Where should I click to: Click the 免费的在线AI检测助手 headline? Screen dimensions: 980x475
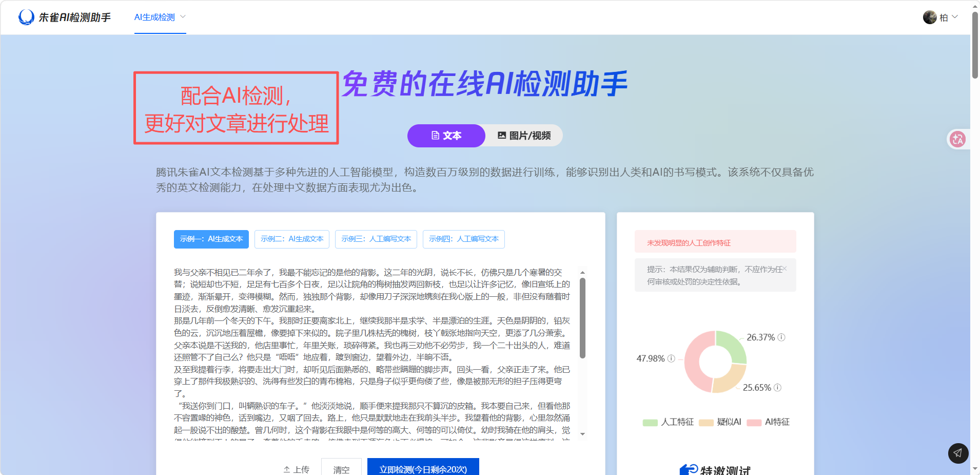[x=484, y=84]
